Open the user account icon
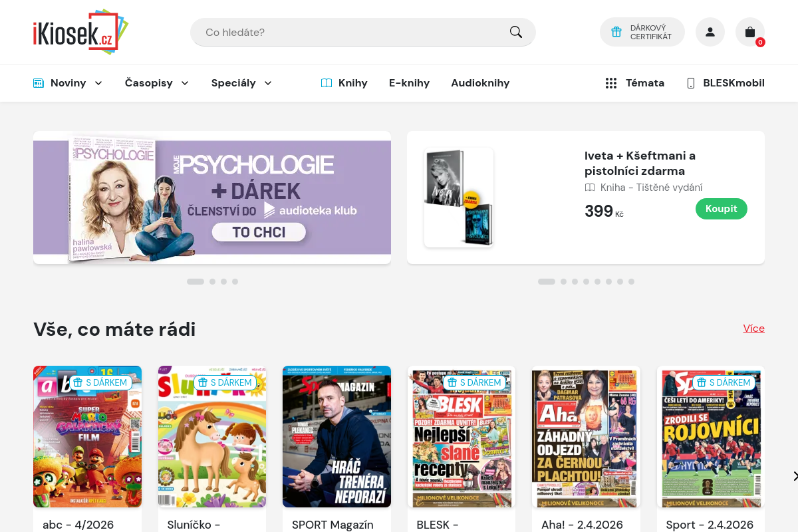The image size is (798, 532). 710,32
